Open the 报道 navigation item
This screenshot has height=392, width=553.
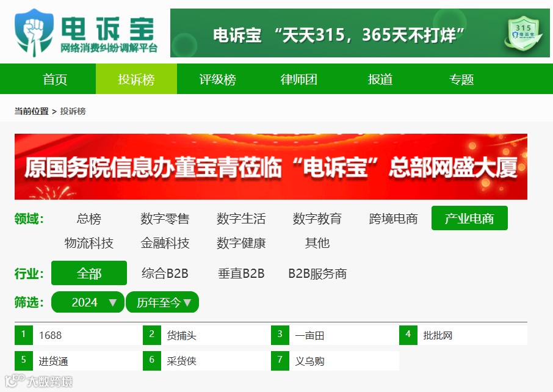pyautogui.click(x=380, y=79)
